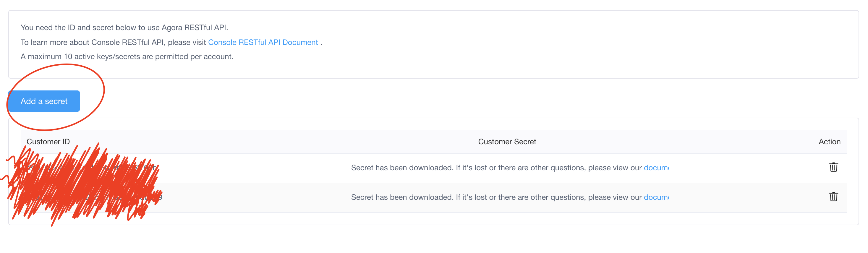Follow the documentation link in the second row
868x253 pixels.
[x=656, y=197]
